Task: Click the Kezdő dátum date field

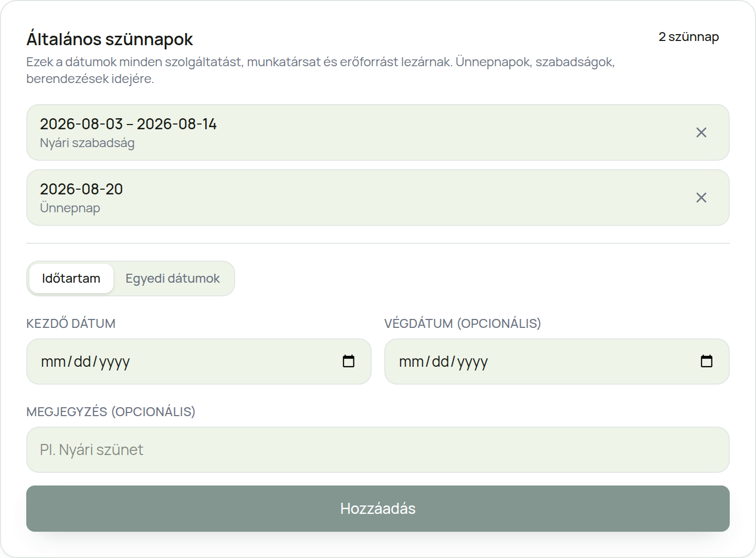Action: click(199, 361)
